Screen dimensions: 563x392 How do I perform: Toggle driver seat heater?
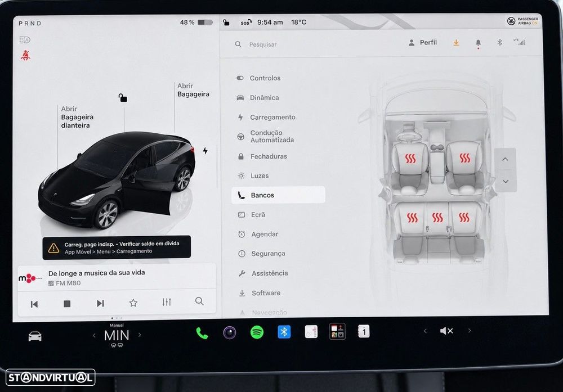(x=410, y=158)
